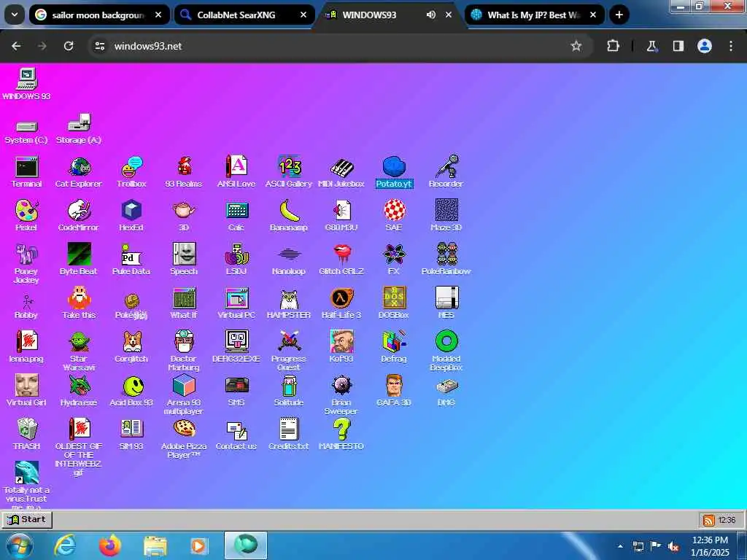Open the Chrome three-dot menu
The width and height of the screenshot is (747, 560).
pos(731,46)
